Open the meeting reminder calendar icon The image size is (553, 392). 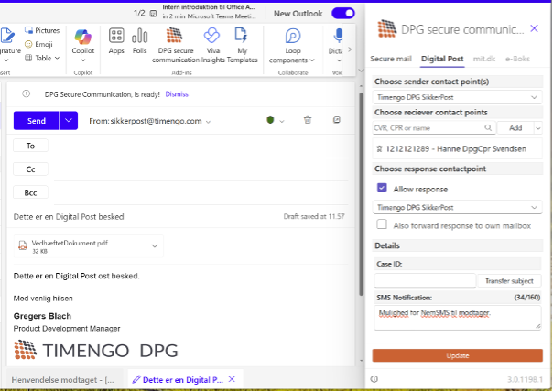point(153,14)
